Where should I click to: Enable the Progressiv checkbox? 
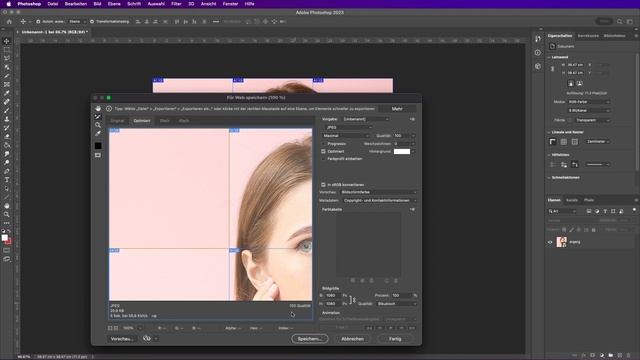[324, 144]
